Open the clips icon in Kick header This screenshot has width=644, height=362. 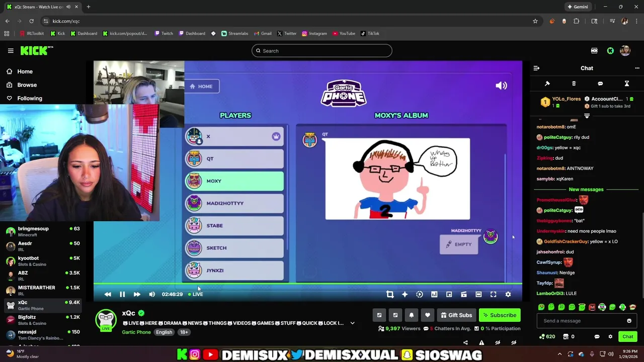[594, 51]
